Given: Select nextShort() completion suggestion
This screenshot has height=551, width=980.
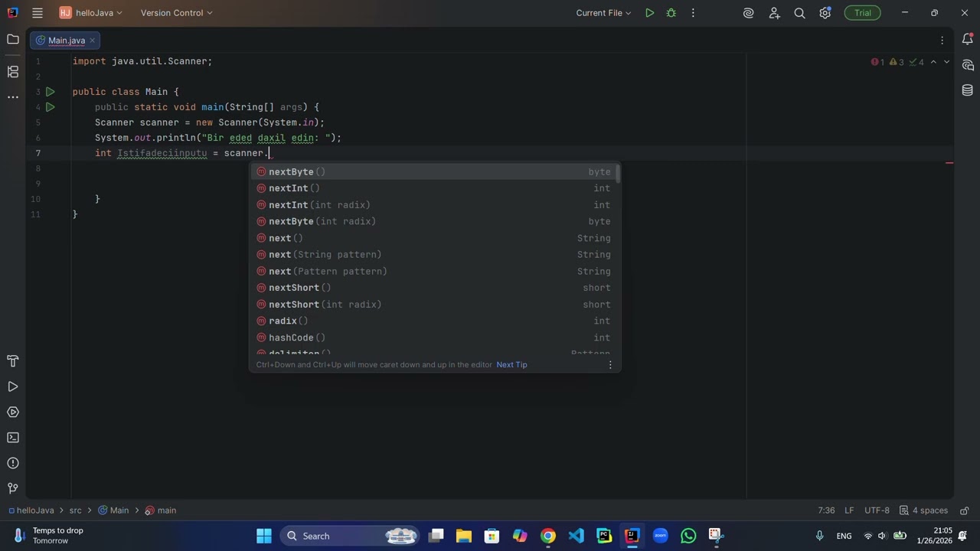Looking at the screenshot, I should [x=434, y=288].
